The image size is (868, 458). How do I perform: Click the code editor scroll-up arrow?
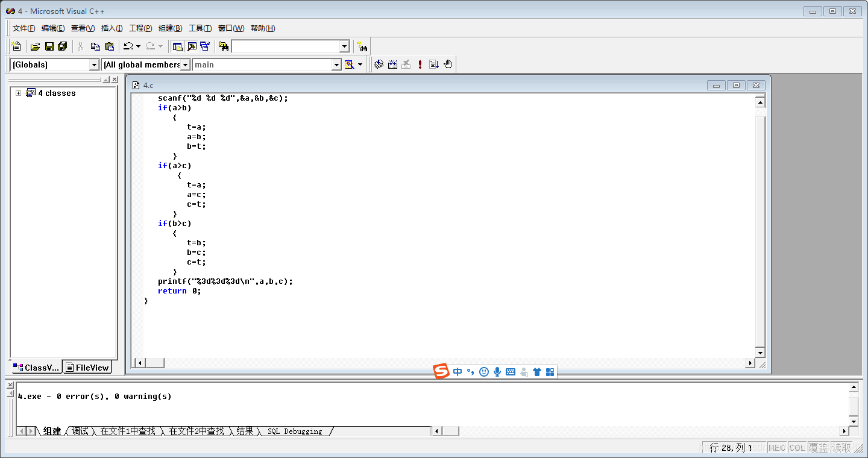(760, 102)
